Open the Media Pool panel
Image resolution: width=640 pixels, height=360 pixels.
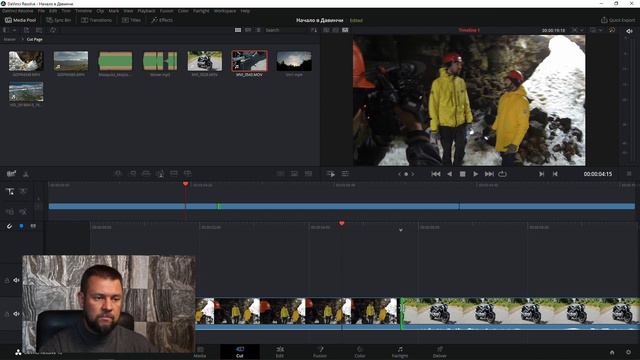pos(20,20)
